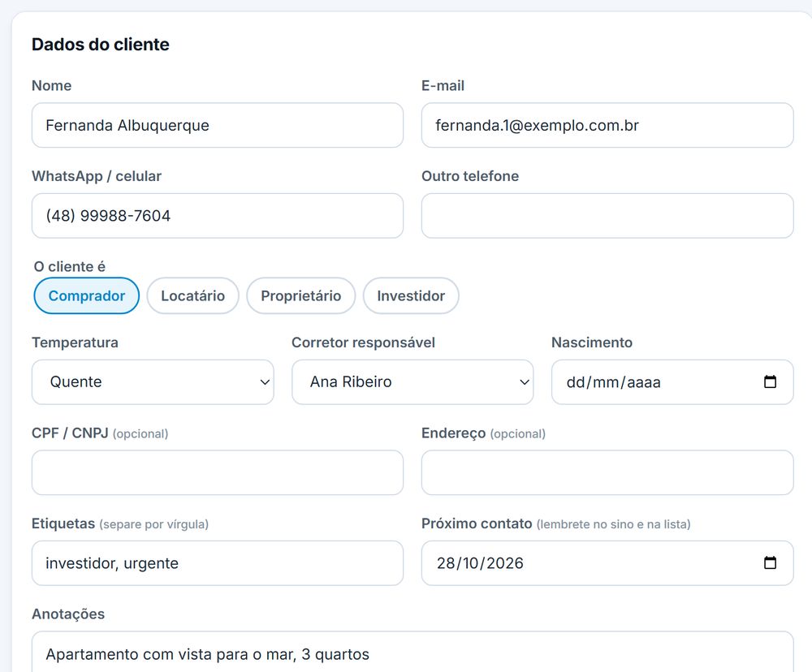Click the WhatsApp / celular field
The image size is (812, 672).
coord(218,216)
